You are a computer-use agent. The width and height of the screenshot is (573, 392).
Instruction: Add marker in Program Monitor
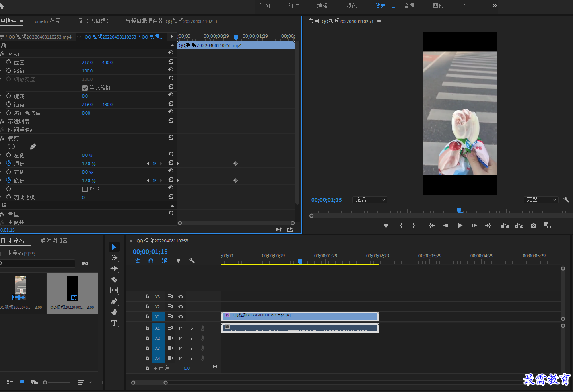[386, 226]
